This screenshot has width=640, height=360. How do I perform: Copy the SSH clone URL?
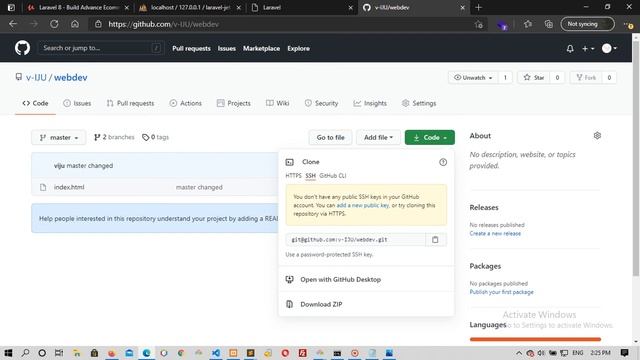(435, 240)
